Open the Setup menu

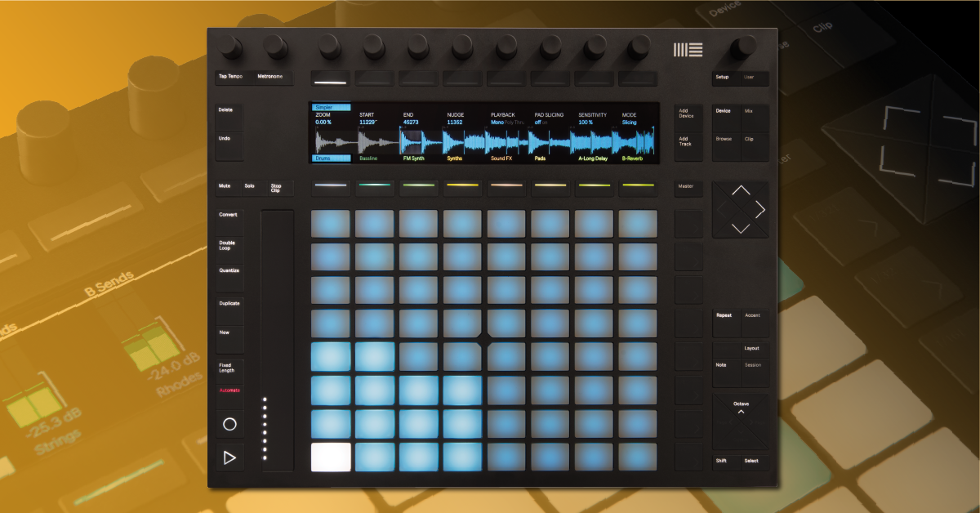point(727,78)
